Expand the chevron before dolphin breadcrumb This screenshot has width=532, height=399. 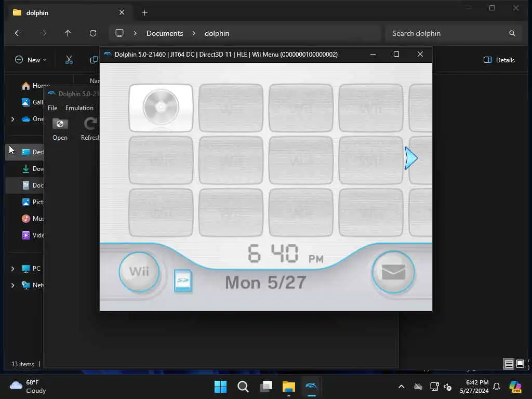point(194,33)
